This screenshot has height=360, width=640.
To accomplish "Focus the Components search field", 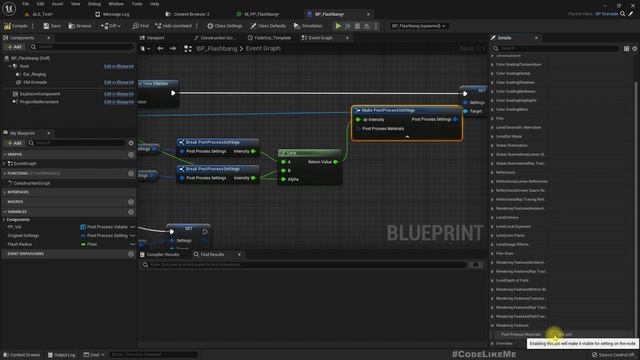I will [82, 47].
